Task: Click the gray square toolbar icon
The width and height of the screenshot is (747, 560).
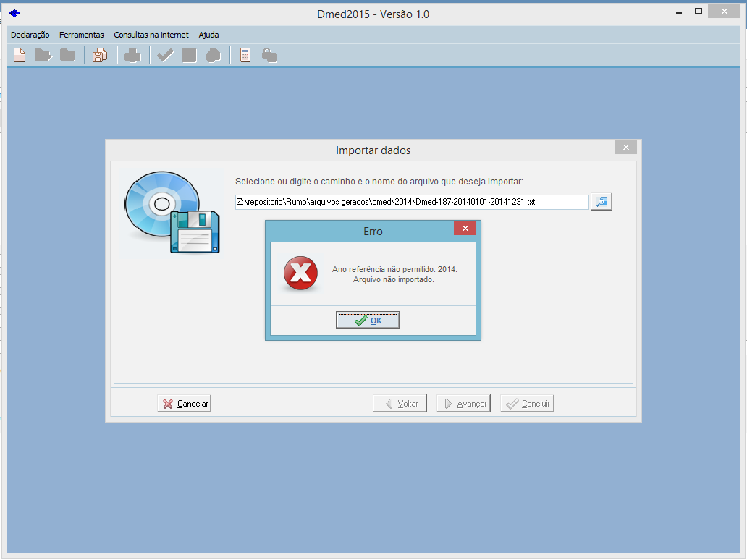Action: [189, 55]
